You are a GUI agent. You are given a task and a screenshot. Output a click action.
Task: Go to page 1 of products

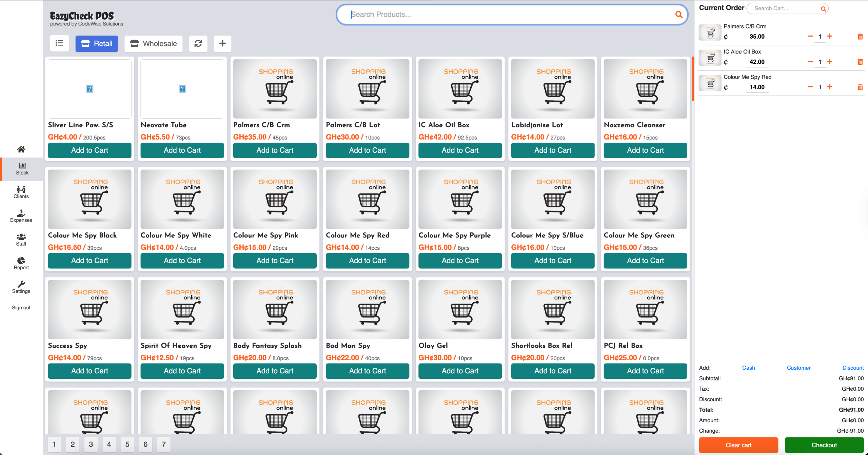click(x=54, y=444)
